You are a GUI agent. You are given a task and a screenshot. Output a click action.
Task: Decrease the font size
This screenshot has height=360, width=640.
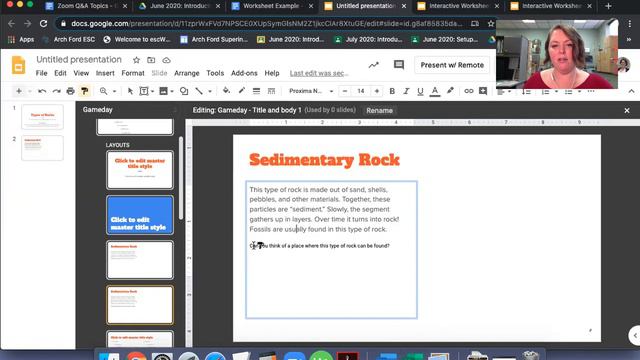[x=345, y=91]
